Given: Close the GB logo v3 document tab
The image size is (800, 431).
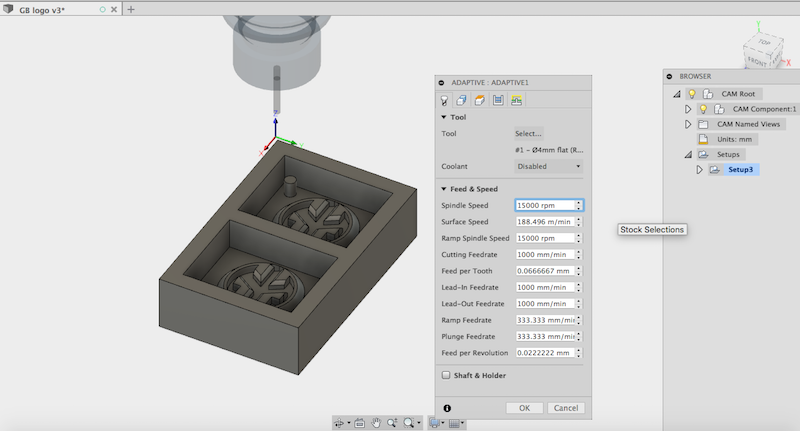Looking at the screenshot, I should [x=114, y=9].
